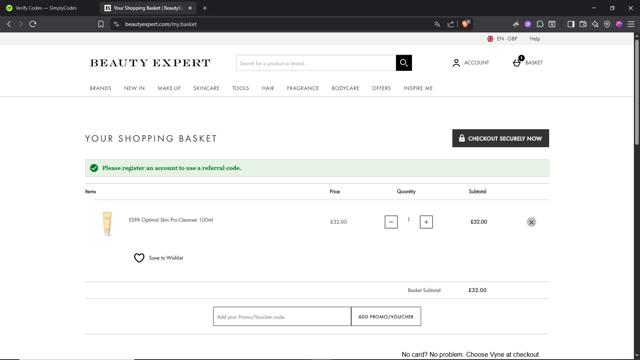Open the Bodycare menu
This screenshot has width=640, height=360.
[x=345, y=88]
